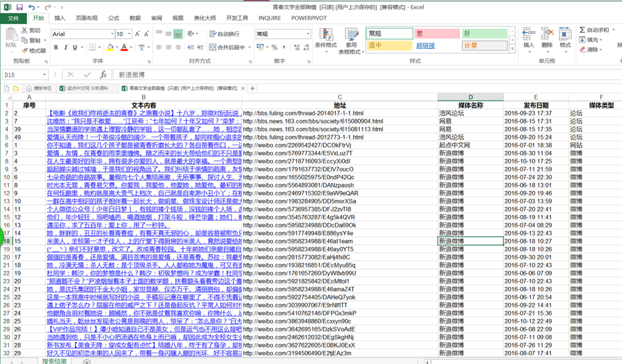Click the Fill (填充) down-arrow icon

click(x=582, y=39)
